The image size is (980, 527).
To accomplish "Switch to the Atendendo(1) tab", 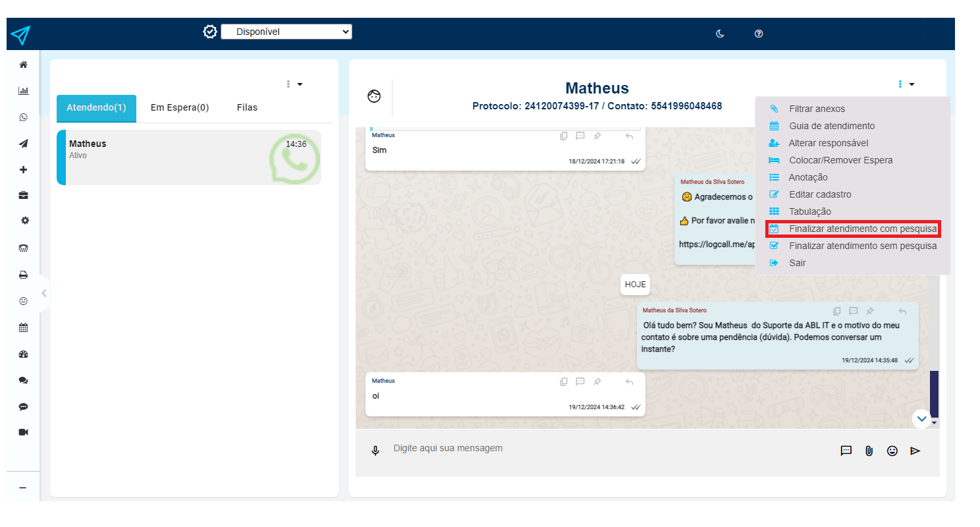I will point(96,108).
